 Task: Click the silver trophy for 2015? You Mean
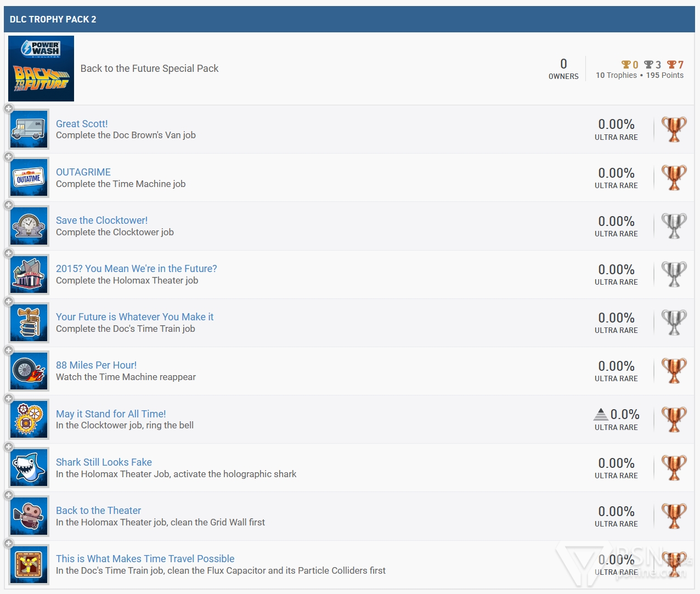(x=674, y=274)
